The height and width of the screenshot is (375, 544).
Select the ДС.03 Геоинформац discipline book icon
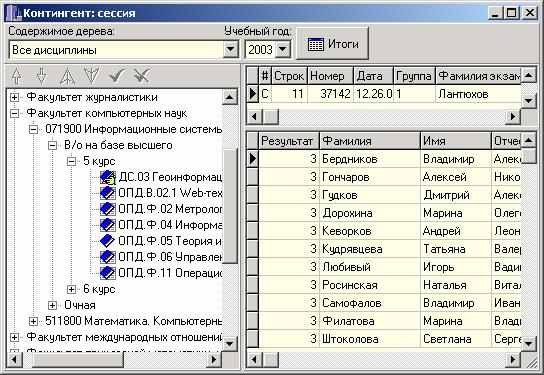coord(108,177)
